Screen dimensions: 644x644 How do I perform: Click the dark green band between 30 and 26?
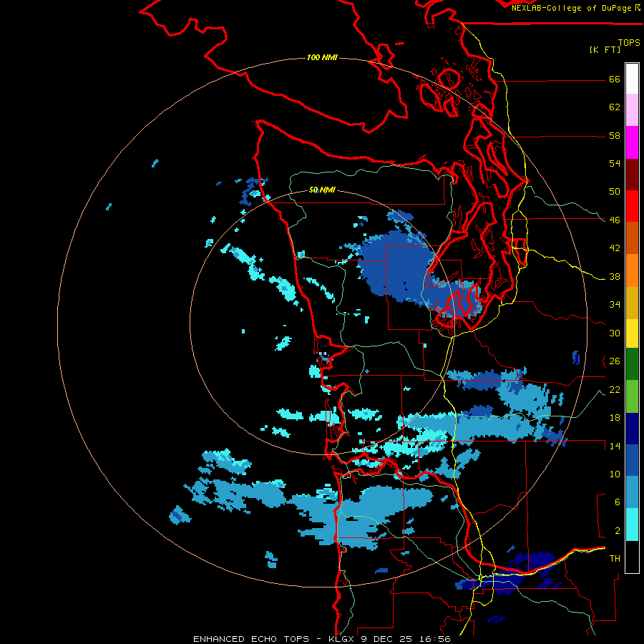point(632,364)
